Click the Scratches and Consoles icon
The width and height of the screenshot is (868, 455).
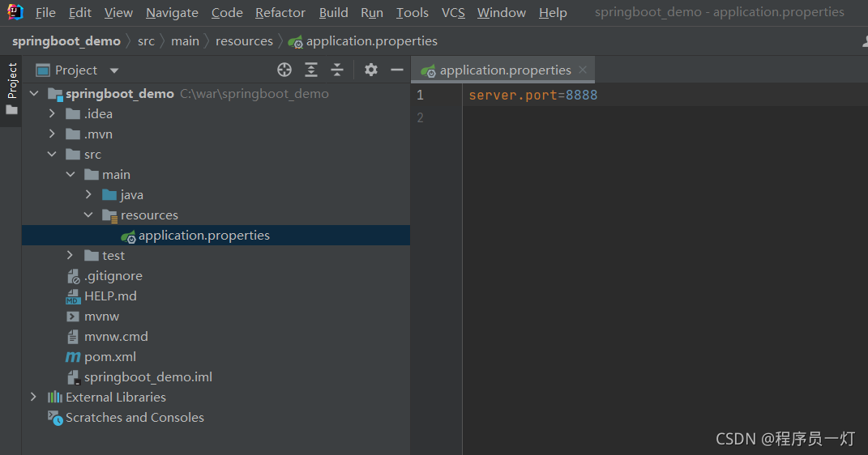pyautogui.click(x=55, y=418)
